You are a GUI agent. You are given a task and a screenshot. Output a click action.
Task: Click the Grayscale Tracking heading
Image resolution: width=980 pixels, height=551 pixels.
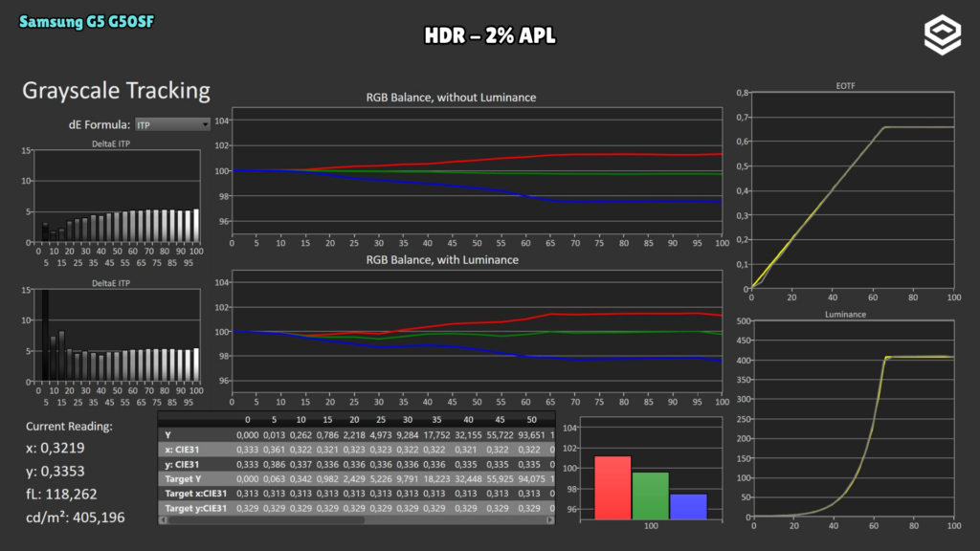[116, 91]
